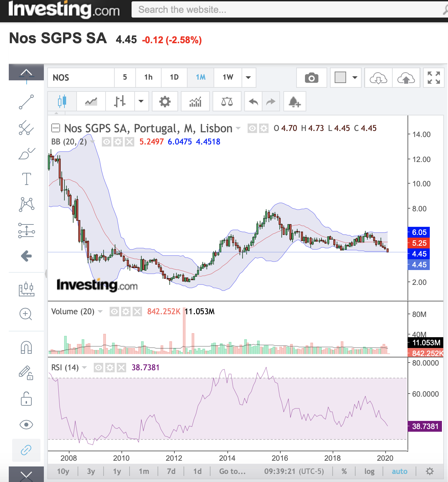448x482 pixels.
Task: Toggle log scale on price axis
Action: coord(369,471)
